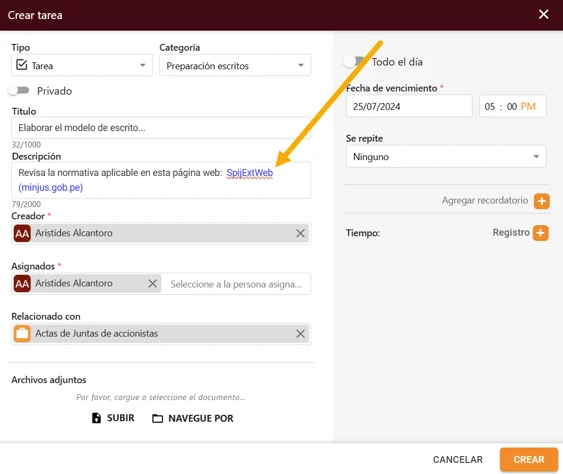Click the NAVEGUE POR folder icon
Image resolution: width=563 pixels, height=474 pixels.
click(157, 418)
